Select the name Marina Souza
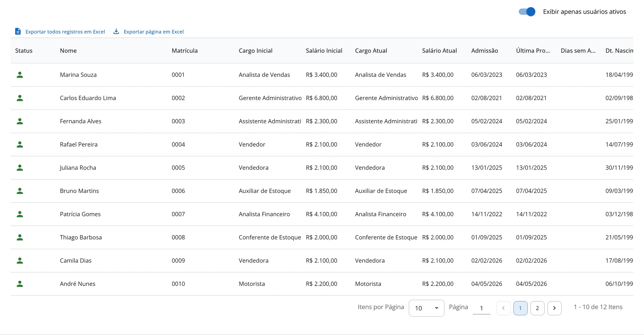The height and width of the screenshot is (335, 644). [x=78, y=75]
